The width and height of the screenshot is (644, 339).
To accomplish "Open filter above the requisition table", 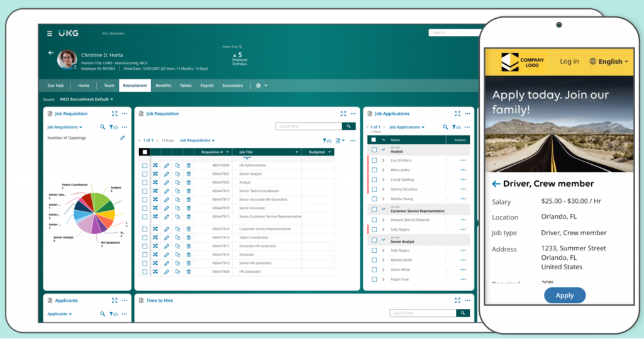I will click(x=327, y=140).
